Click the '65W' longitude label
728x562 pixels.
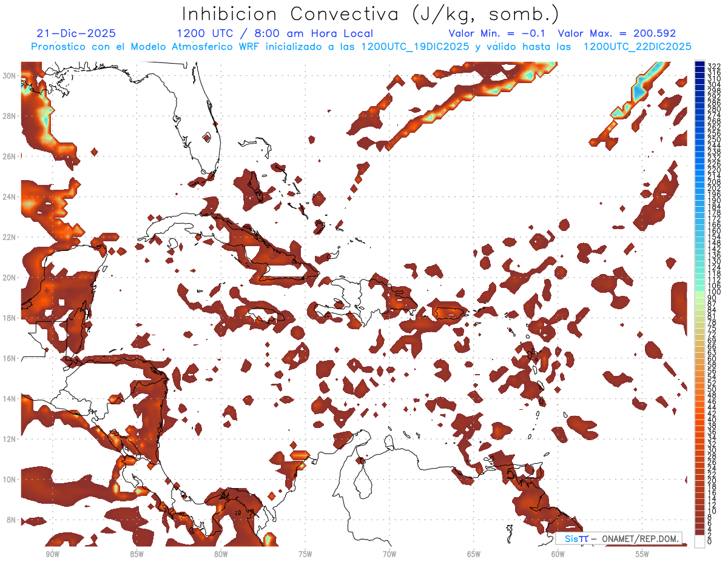pyautogui.click(x=474, y=554)
